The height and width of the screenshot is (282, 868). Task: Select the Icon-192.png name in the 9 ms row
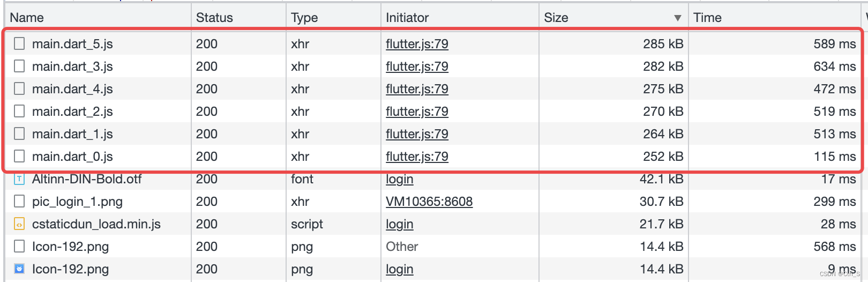pyautogui.click(x=70, y=269)
